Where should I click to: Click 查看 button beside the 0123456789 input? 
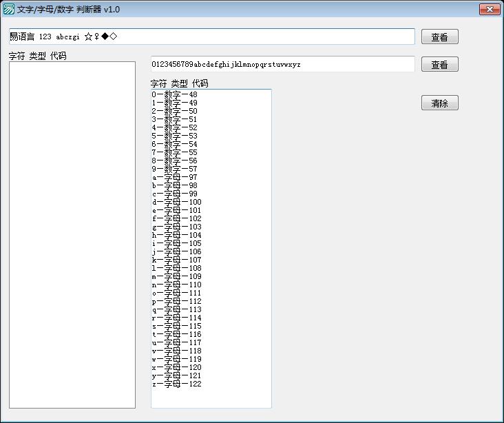click(x=440, y=64)
